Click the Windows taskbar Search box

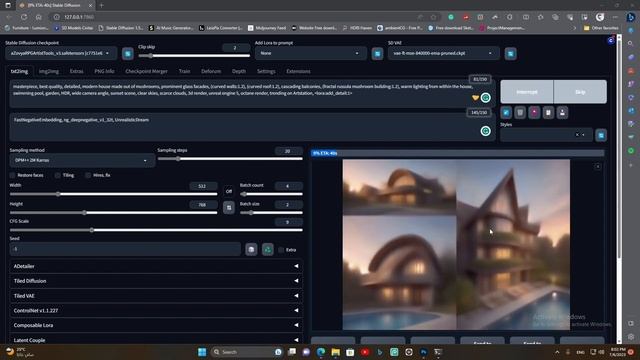point(247,352)
